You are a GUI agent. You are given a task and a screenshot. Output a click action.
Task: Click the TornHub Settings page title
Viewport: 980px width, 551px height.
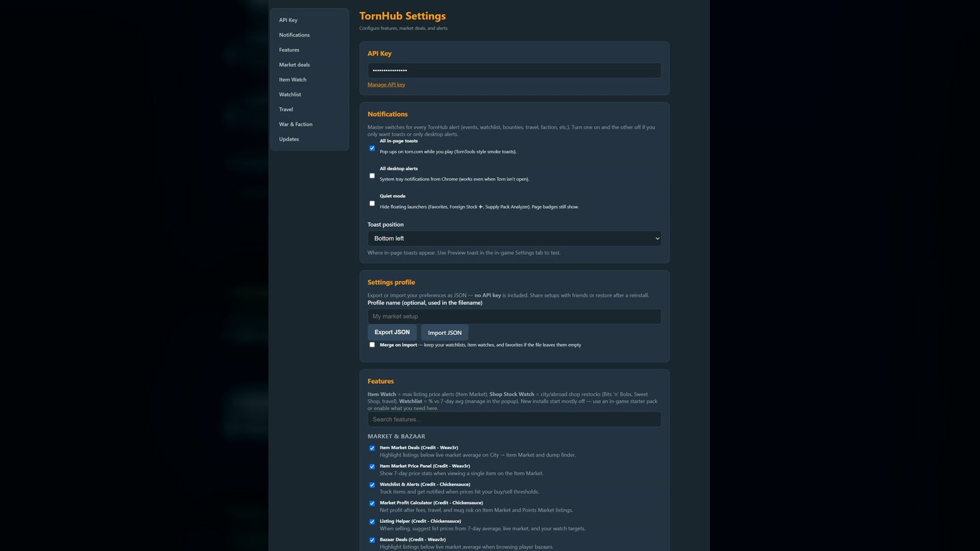(402, 16)
